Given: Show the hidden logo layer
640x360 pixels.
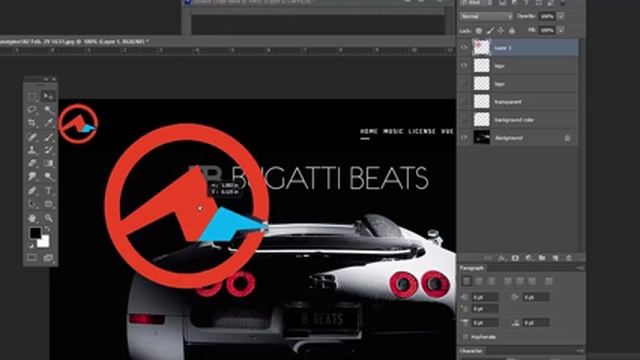Looking at the screenshot, I should coord(464,84).
